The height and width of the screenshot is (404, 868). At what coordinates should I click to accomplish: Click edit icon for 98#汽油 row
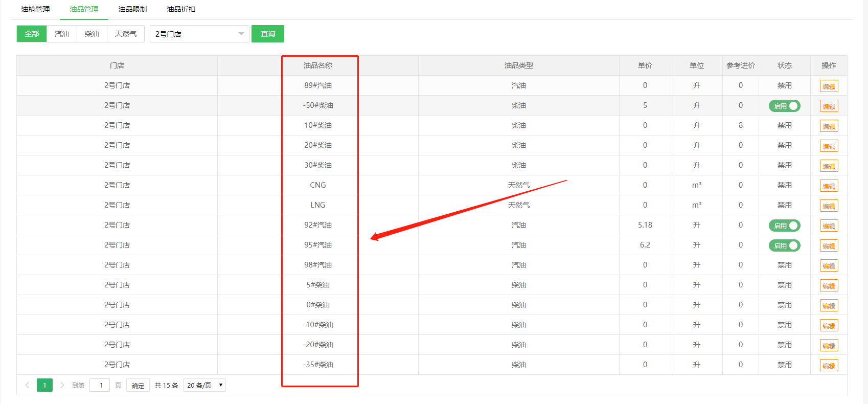[829, 266]
